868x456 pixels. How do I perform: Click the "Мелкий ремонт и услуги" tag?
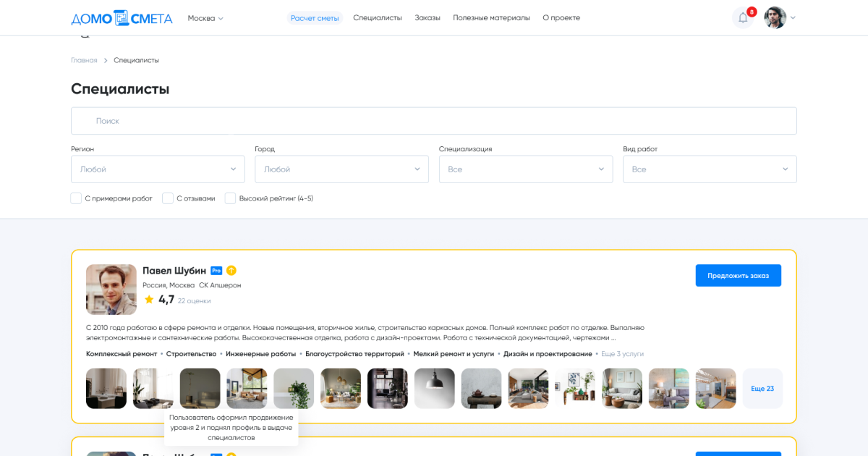coord(454,354)
